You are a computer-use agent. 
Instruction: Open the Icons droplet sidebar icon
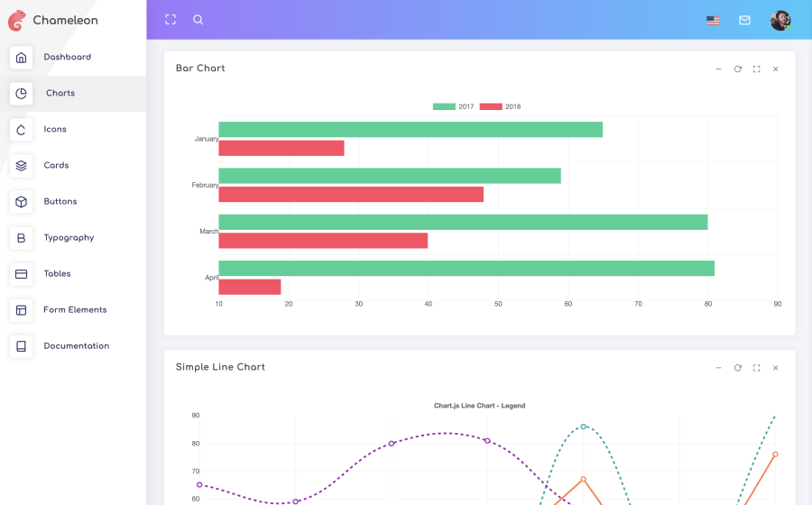pos(22,129)
